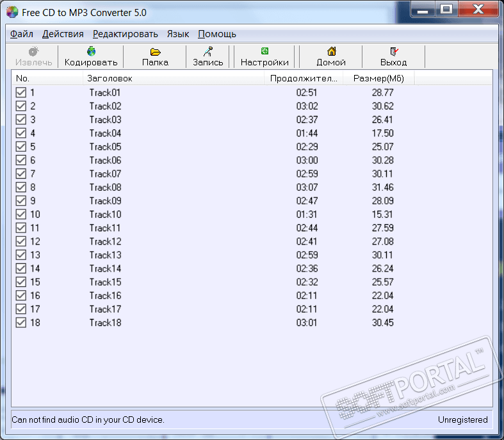The image size is (504, 440).
Task: Click the Извлечь (Extract) toolbar icon
Action: 33,51
